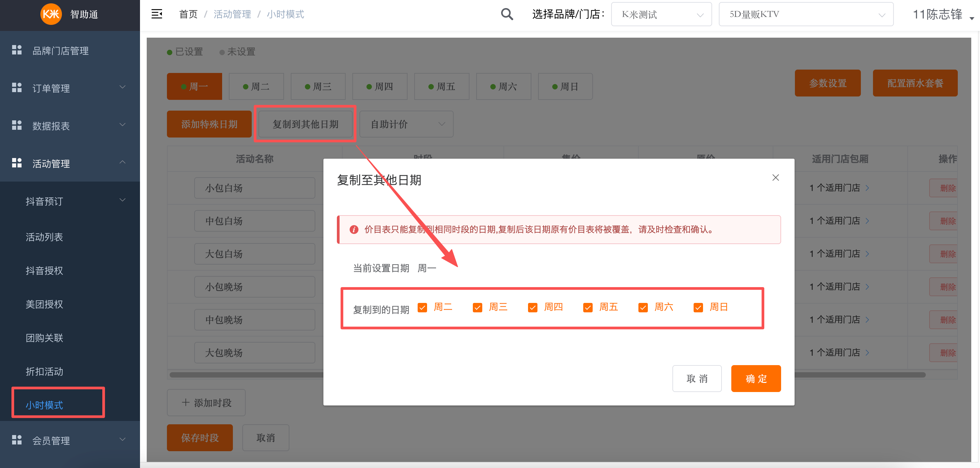Click 配置酒水套餐 button
Screen dimensions: 980x468
[x=915, y=83]
